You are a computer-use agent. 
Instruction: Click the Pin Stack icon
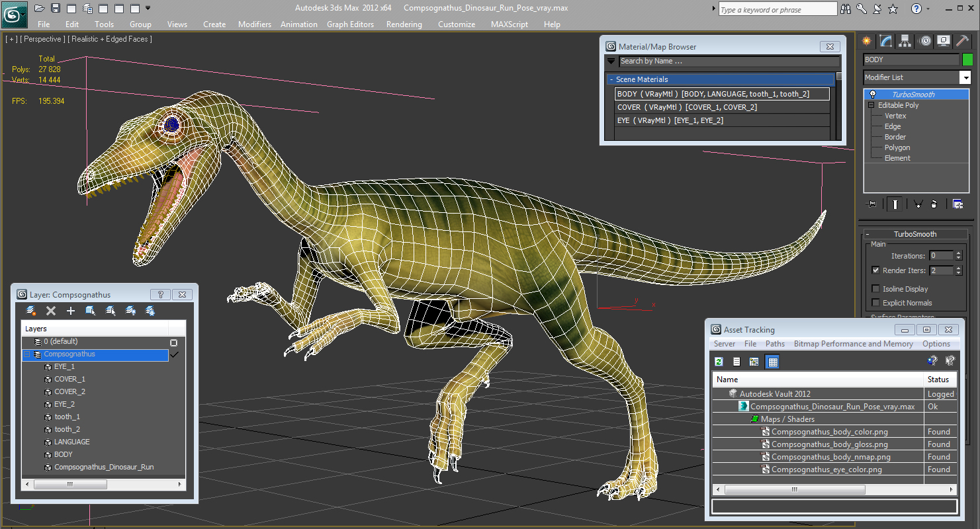point(871,204)
